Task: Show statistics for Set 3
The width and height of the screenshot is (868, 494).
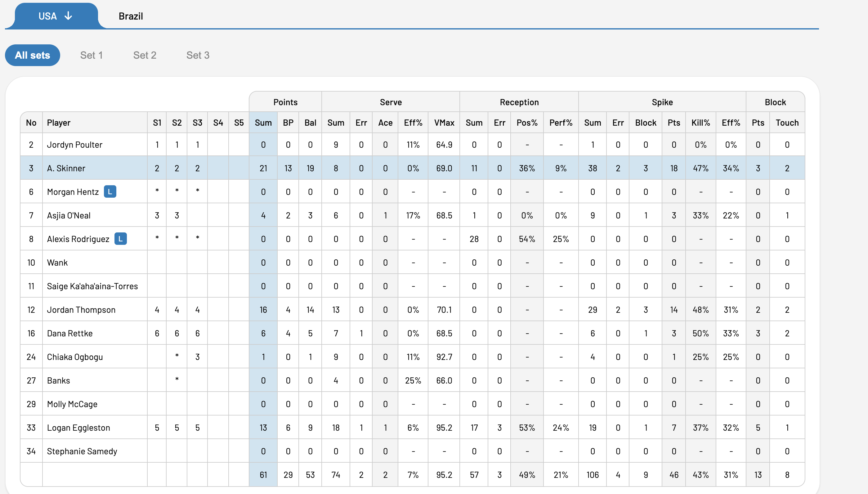Action: (198, 55)
